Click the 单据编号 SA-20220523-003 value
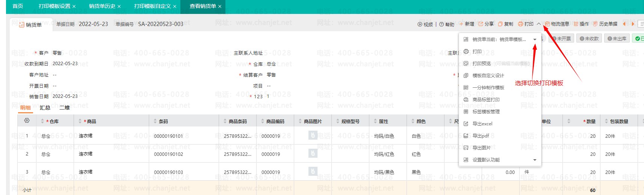Image resolution: width=644 pixels, height=195 pixels. click(x=161, y=24)
